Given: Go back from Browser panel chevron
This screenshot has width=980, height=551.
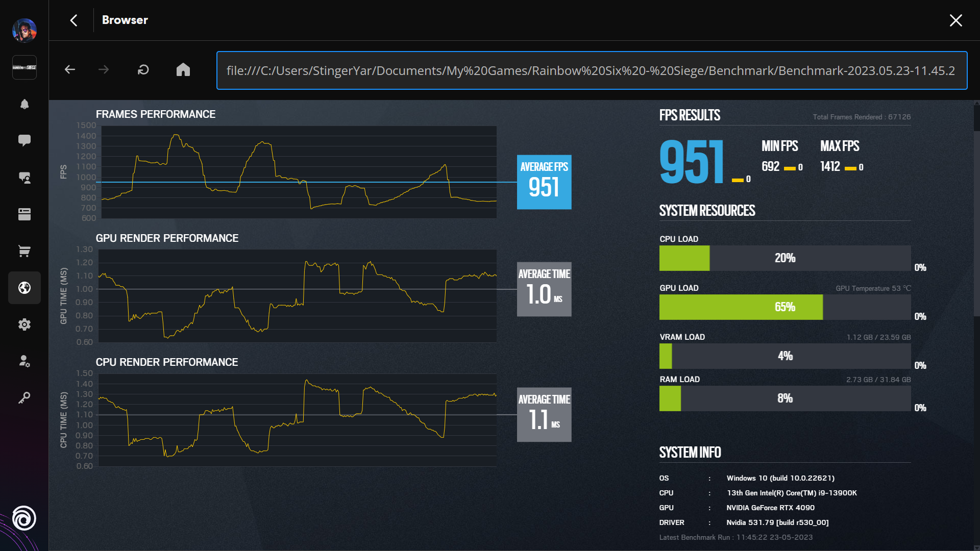Looking at the screenshot, I should pos(74,20).
